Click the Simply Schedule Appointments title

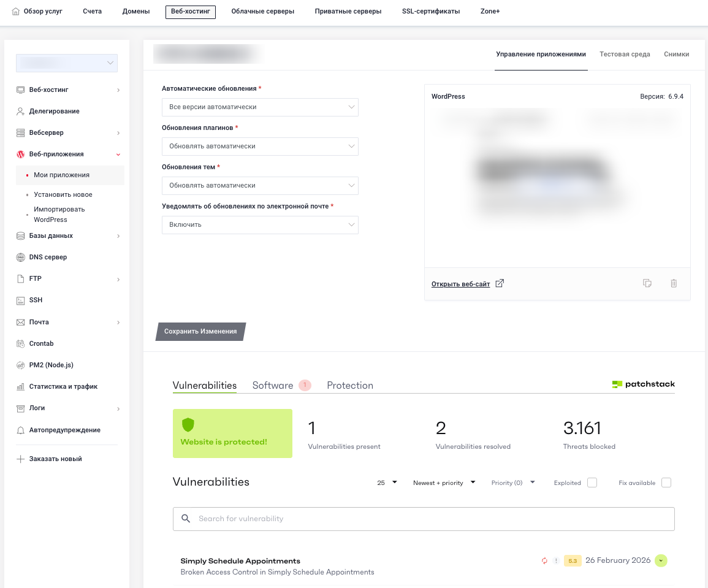240,561
